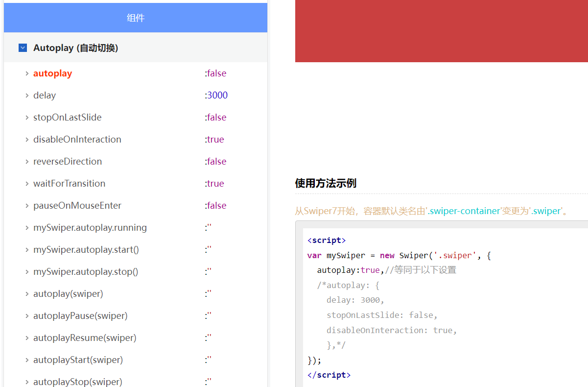Select the autoplayStart(swiper) item
Image resolution: width=588 pixels, height=387 pixels.
point(78,360)
